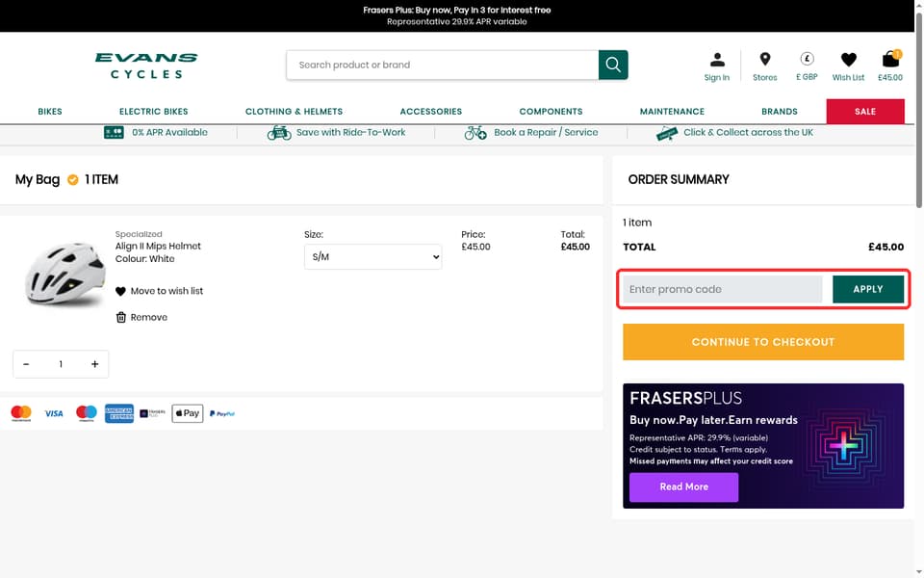Decrease helmet quantity with minus button
Viewport: 924px width, 578px height.
26,364
